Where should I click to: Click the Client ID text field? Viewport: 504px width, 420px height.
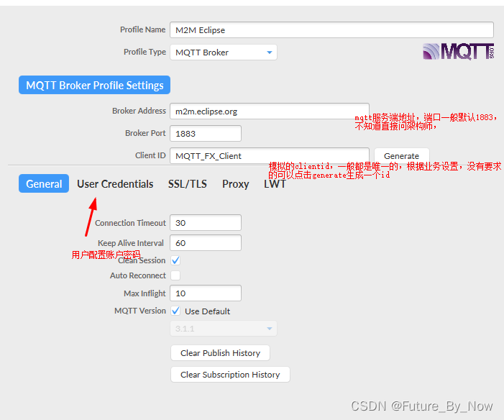pyautogui.click(x=270, y=155)
